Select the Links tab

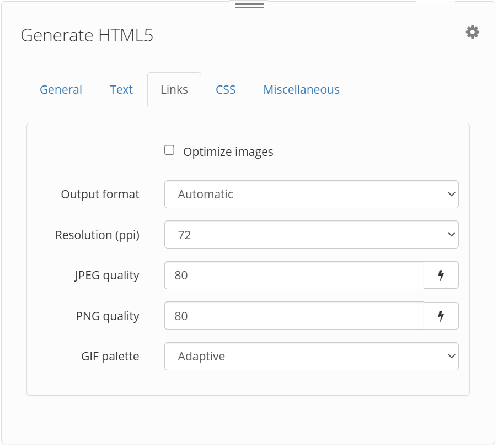pos(174,89)
